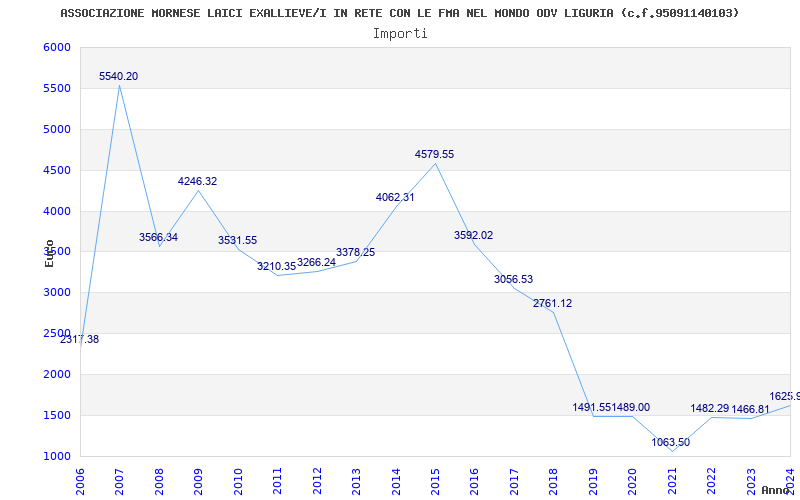Select the 2017 x-axis year label
The width and height of the screenshot is (800, 500).
514,480
